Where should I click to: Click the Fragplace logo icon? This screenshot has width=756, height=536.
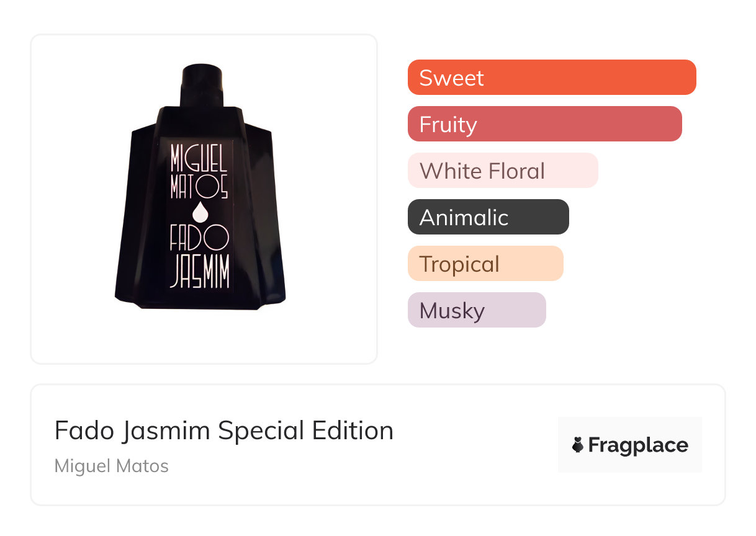tap(578, 445)
